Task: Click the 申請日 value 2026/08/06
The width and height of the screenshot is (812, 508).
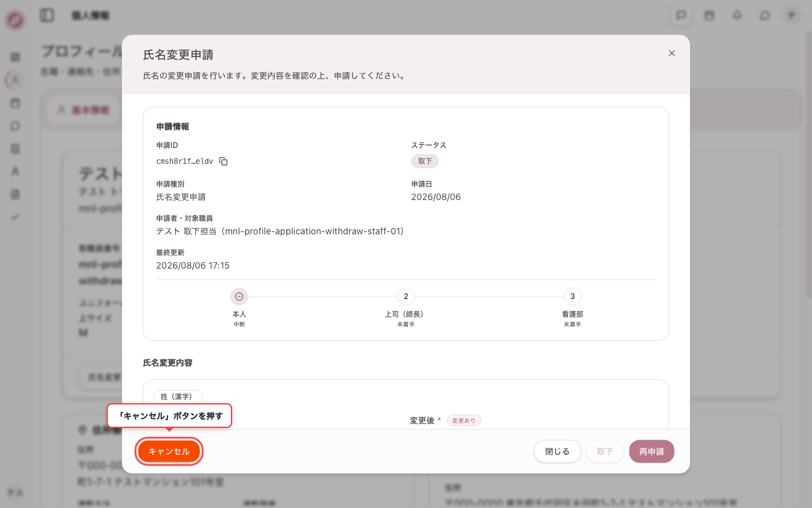Action: (x=436, y=197)
